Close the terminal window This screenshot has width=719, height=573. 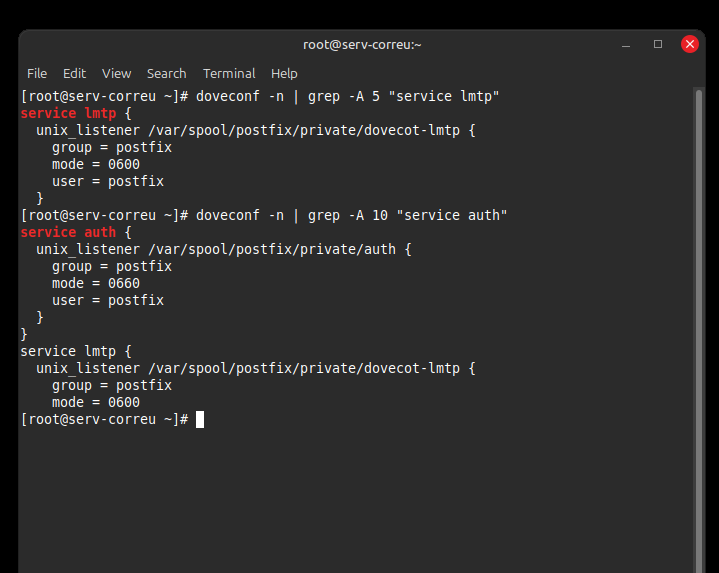(x=690, y=45)
